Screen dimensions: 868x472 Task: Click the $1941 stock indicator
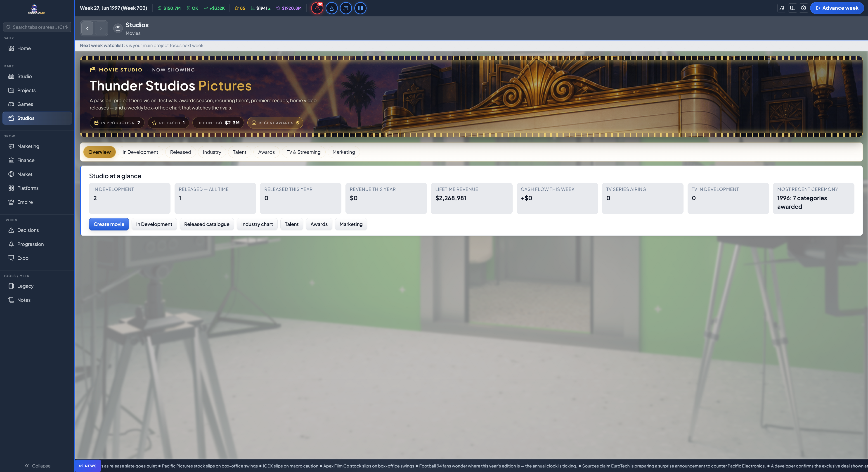(x=261, y=8)
